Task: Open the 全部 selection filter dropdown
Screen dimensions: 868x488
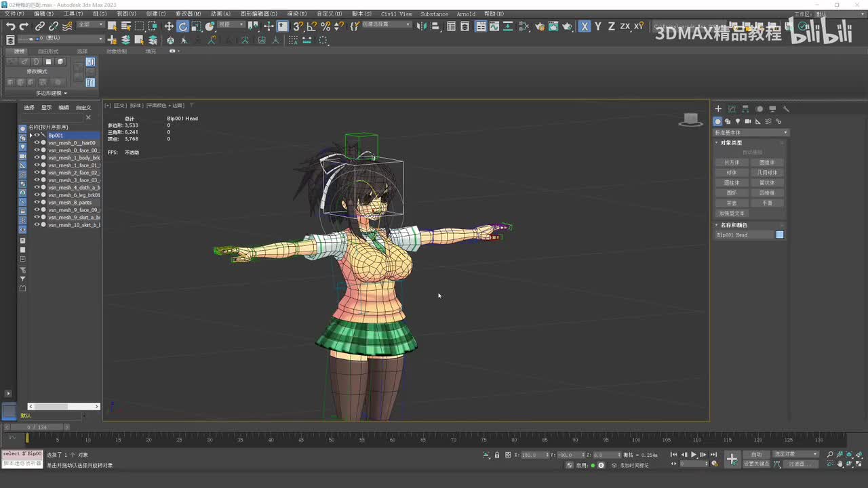Action: [91, 24]
